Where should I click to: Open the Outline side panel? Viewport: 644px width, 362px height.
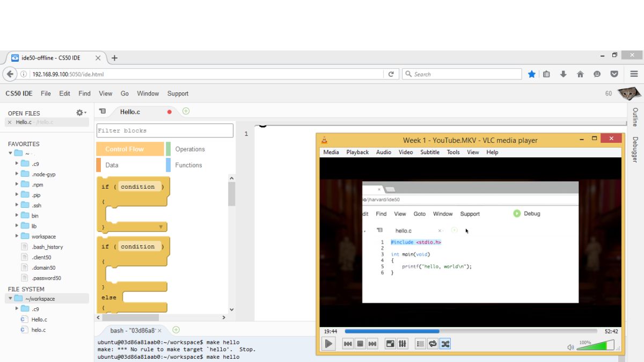click(x=635, y=117)
